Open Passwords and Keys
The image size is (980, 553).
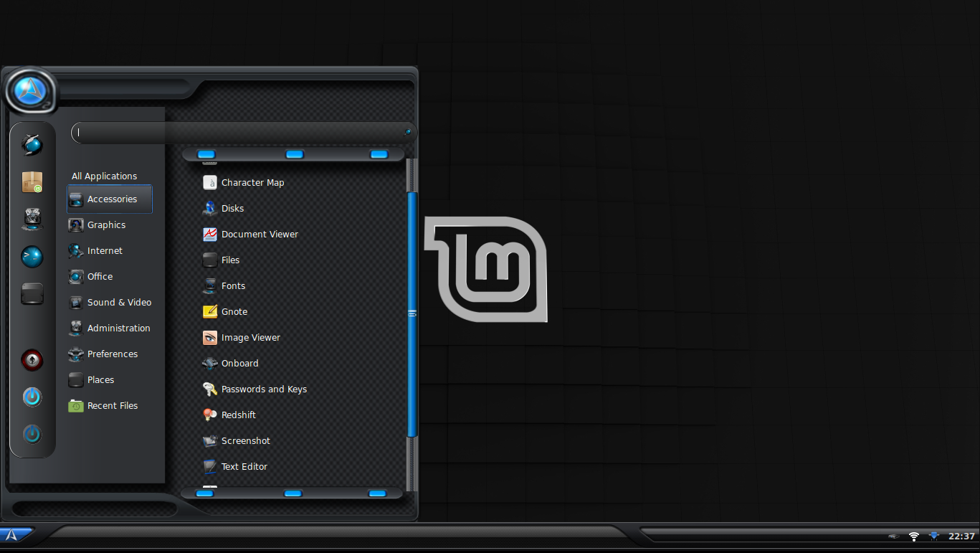point(263,389)
